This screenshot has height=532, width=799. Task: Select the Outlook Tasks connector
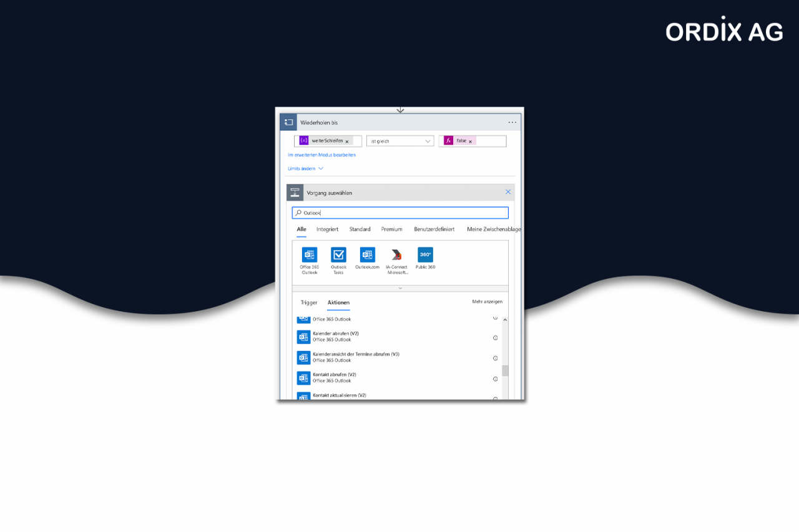tap(338, 261)
